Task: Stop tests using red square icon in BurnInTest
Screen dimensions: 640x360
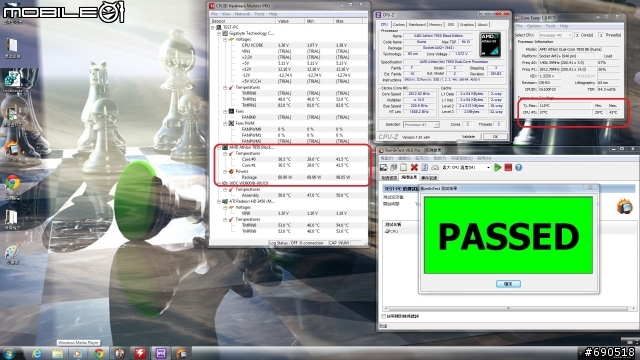Action: 508,167
